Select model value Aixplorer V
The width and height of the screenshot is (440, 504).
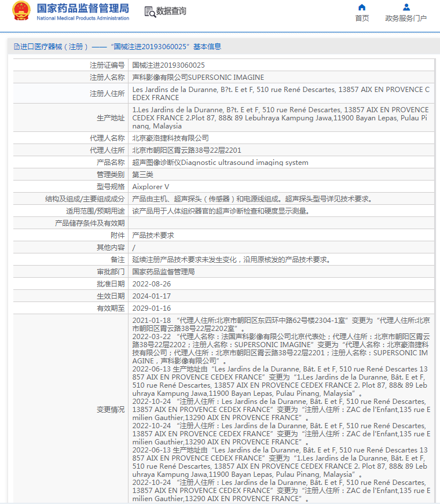(151, 187)
